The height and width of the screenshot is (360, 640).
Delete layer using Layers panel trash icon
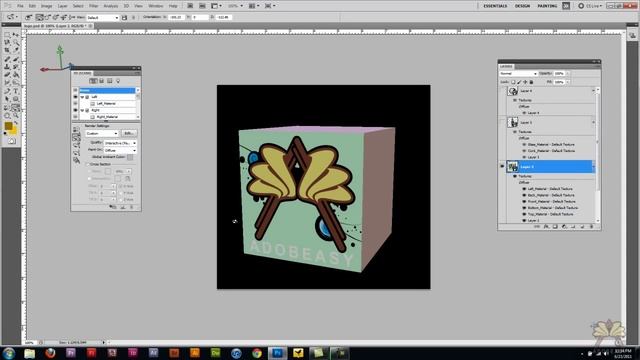click(x=591, y=227)
